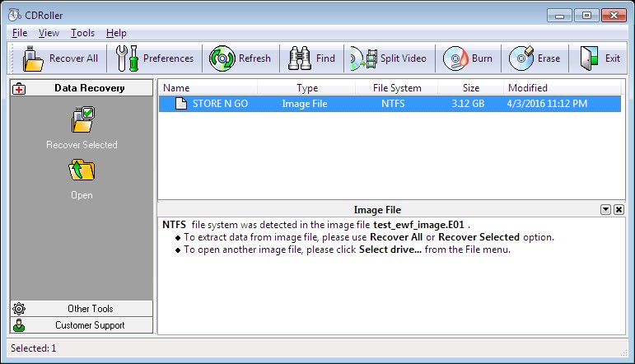The width and height of the screenshot is (635, 364).
Task: Select the Erase disc tool
Action: click(x=521, y=58)
